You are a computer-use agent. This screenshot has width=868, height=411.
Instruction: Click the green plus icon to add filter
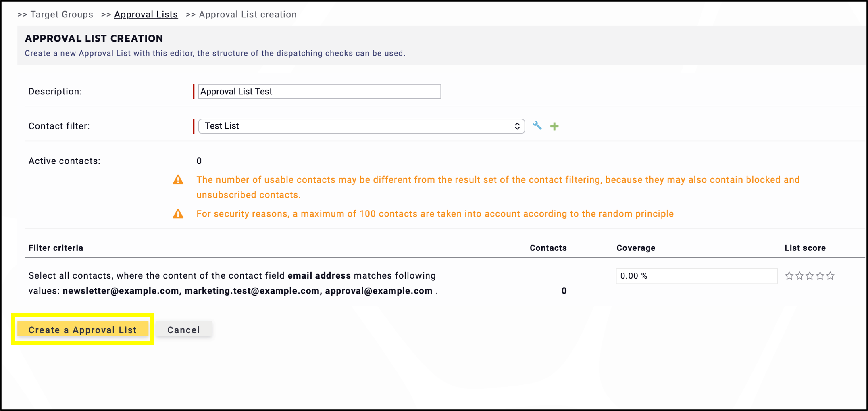554,126
